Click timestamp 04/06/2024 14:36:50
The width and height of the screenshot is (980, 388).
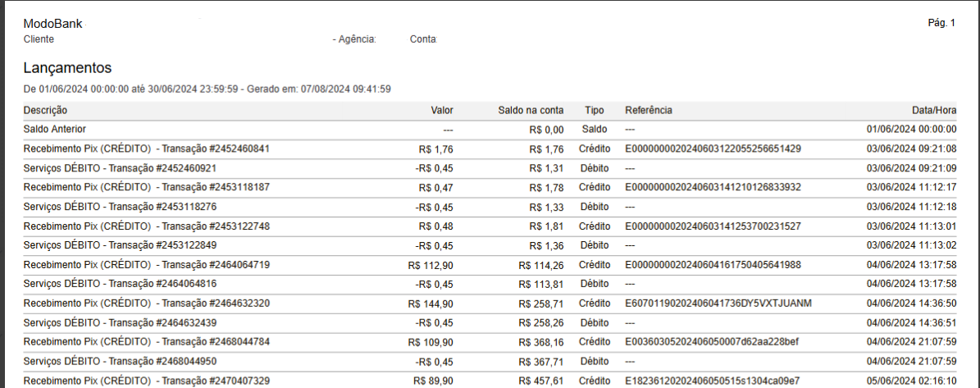(911, 303)
